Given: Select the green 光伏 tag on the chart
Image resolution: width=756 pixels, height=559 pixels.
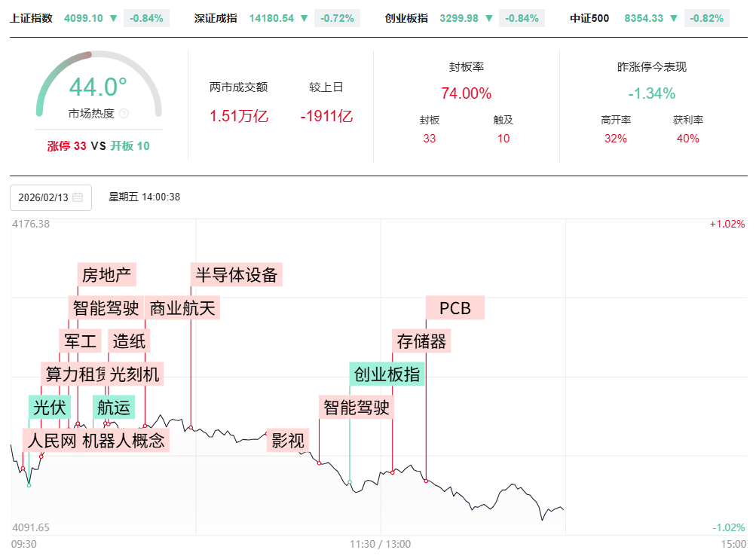Looking at the screenshot, I should (x=49, y=408).
